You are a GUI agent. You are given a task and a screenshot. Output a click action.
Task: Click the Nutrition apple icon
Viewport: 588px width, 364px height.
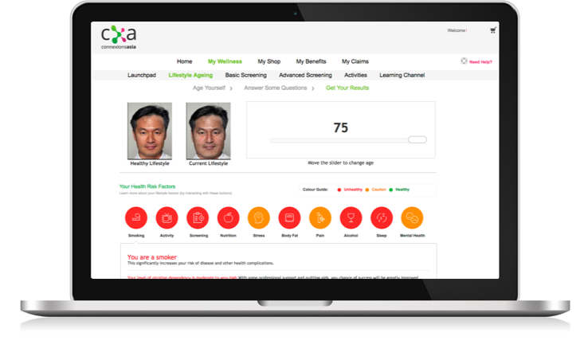tap(228, 217)
